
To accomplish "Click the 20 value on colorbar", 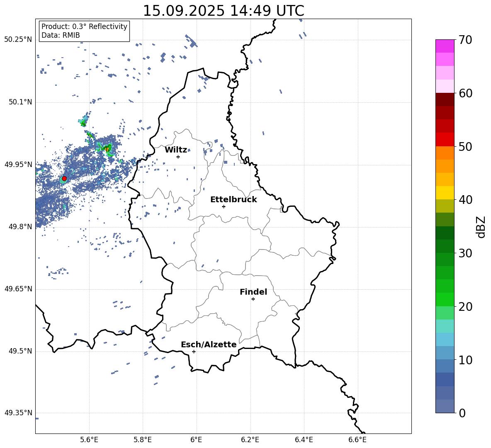I will [465, 307].
